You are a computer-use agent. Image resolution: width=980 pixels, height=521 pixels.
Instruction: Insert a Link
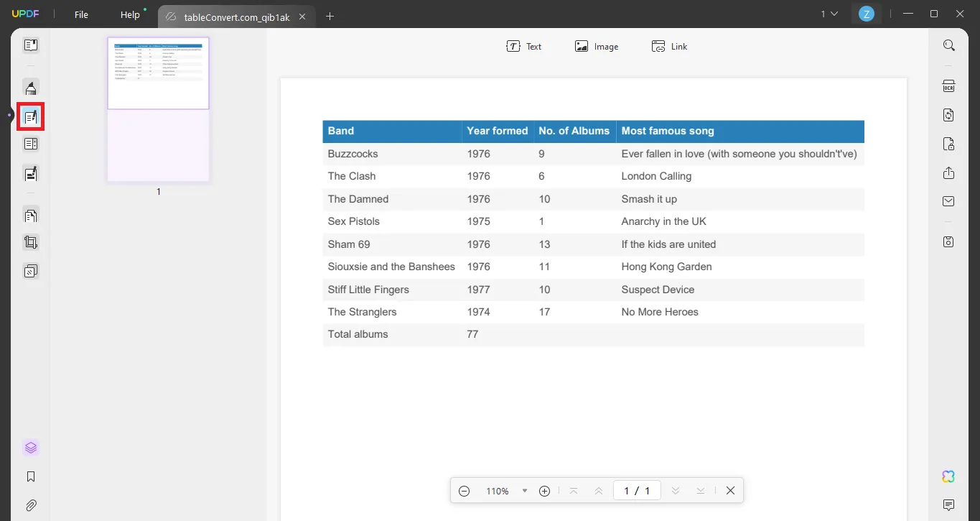(x=669, y=46)
